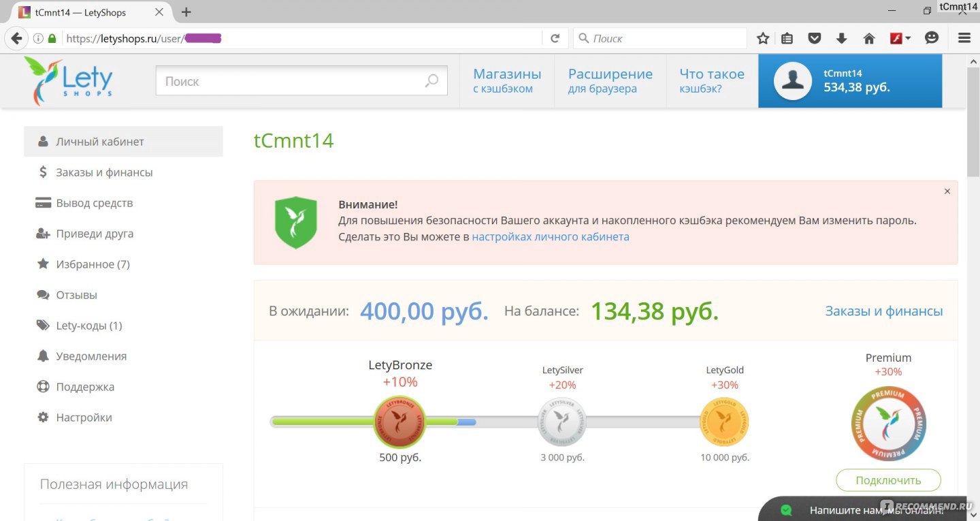
Task: Click the browser URL address bar
Action: (303, 39)
